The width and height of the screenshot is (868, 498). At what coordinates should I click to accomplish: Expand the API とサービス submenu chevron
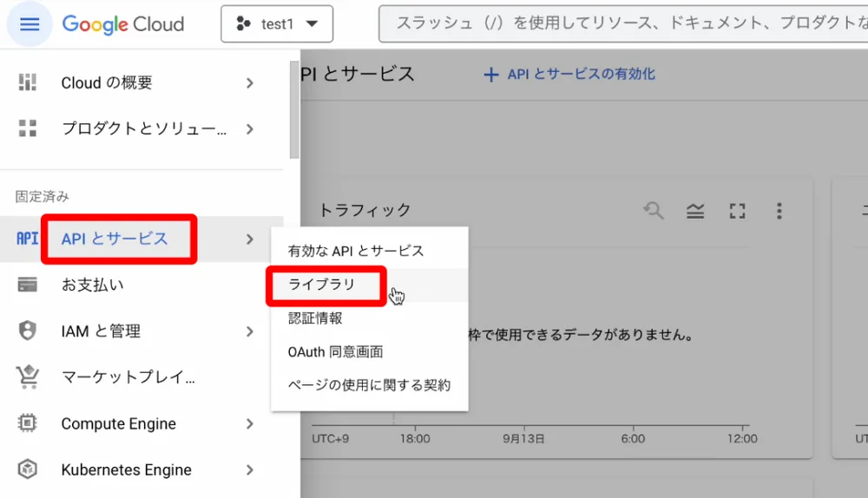[250, 239]
